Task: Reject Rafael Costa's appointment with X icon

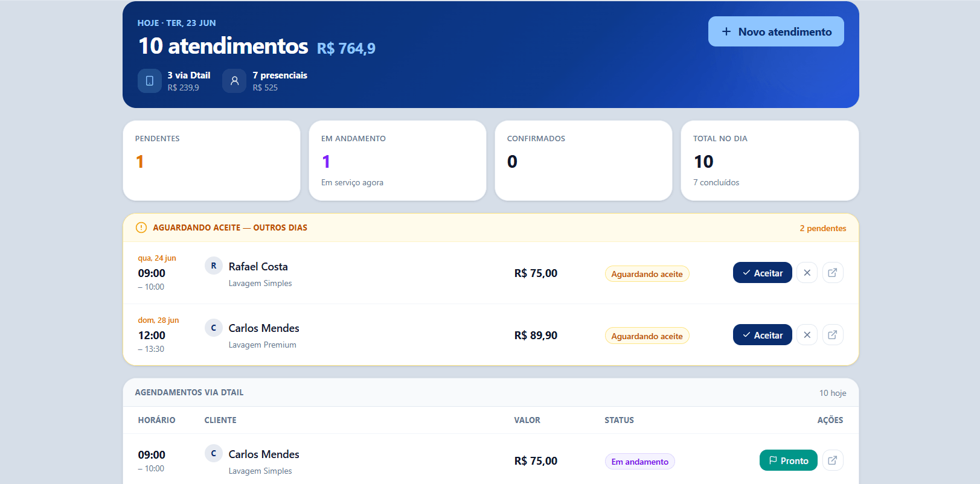Action: 807,273
